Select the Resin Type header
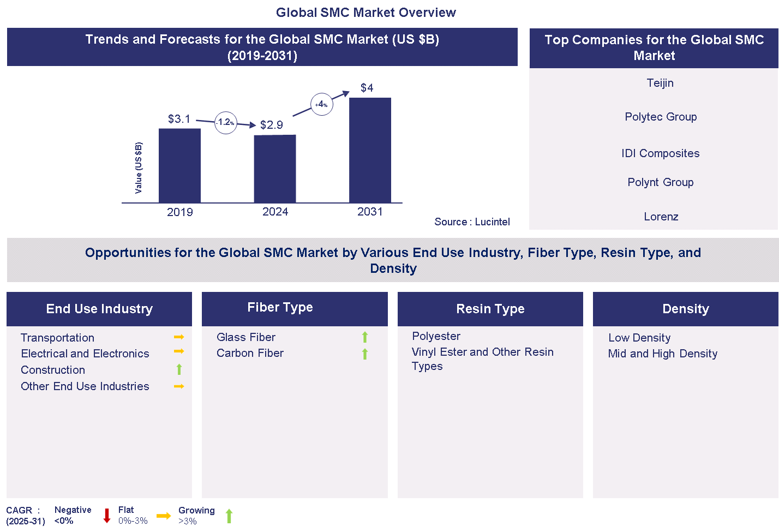 click(490, 309)
